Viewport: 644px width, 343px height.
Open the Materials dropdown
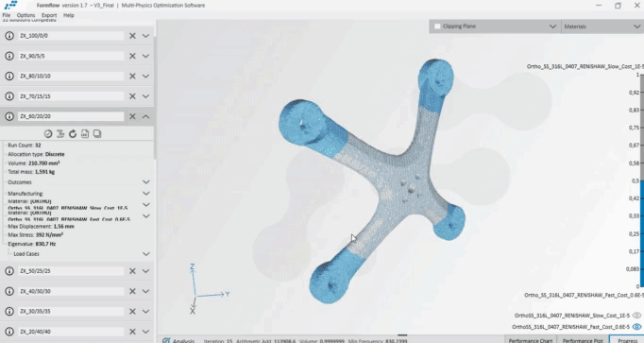637,26
